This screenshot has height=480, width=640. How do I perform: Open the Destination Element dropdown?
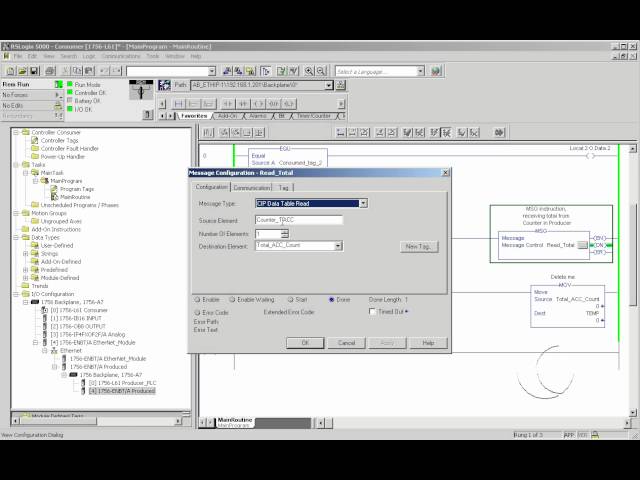(338, 246)
